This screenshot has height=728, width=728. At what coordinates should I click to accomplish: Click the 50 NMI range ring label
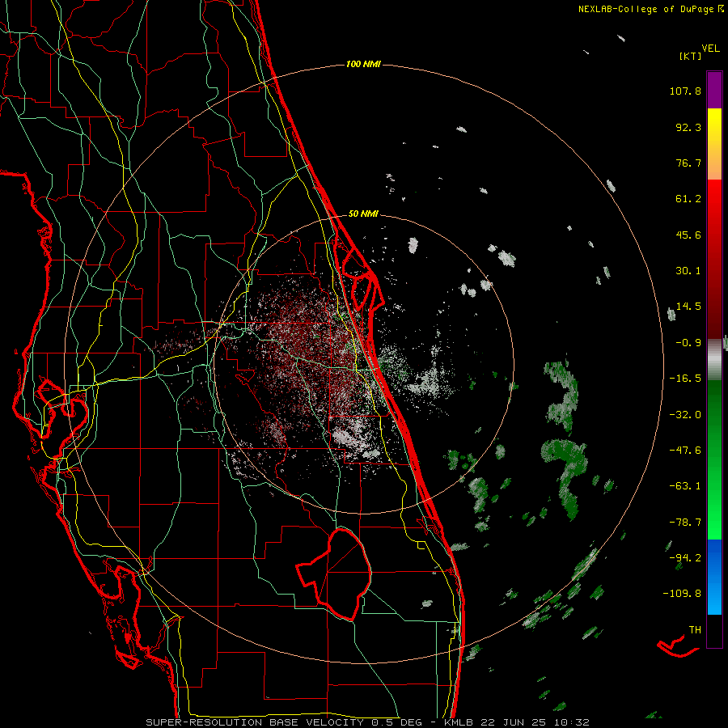[363, 214]
